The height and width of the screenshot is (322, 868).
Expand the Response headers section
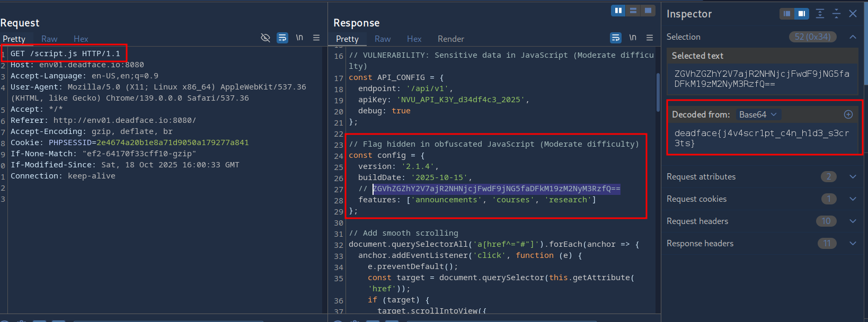pos(853,244)
